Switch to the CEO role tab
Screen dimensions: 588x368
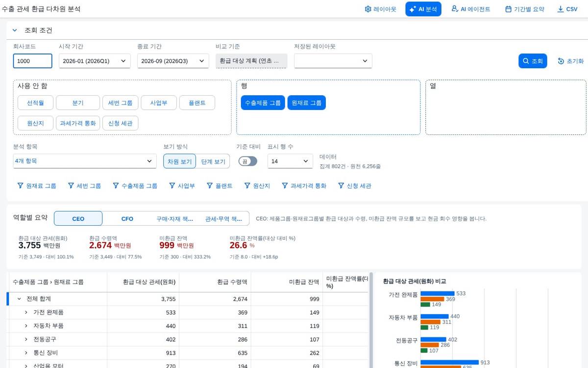coord(78,218)
